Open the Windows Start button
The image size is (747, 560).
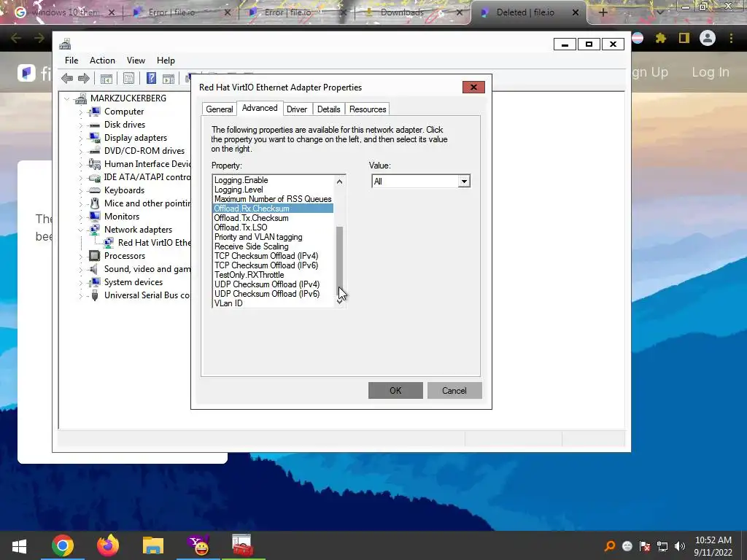tap(19, 546)
